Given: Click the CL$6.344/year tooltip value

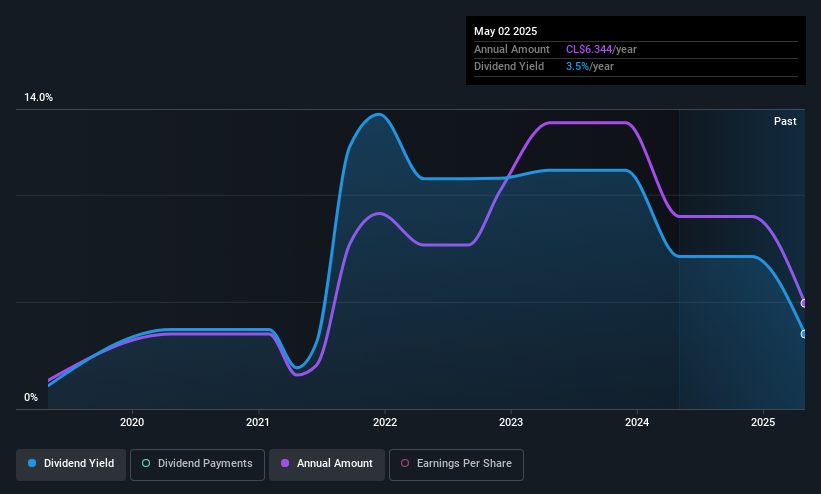Looking at the screenshot, I should coord(601,49).
